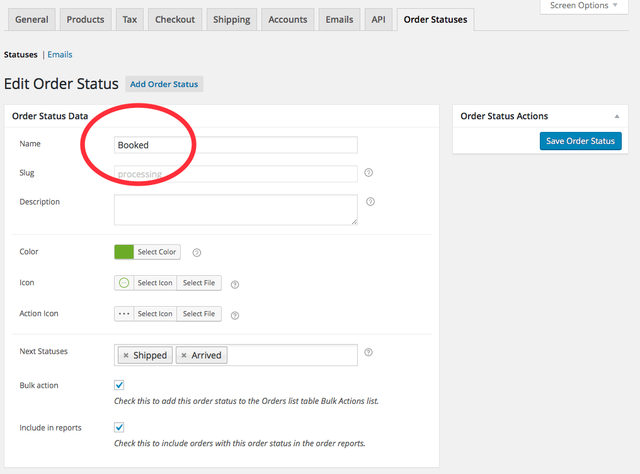
Task: Click the Add Order Status button
Action: click(164, 84)
